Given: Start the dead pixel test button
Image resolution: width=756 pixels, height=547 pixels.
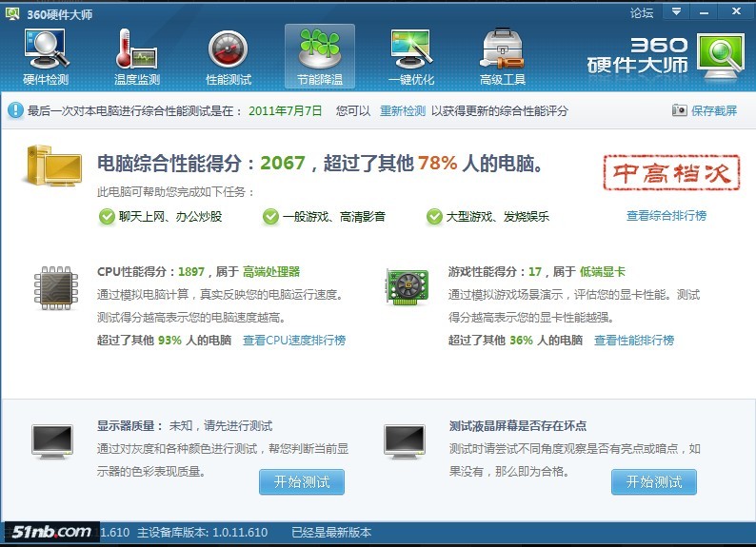Looking at the screenshot, I should (654, 481).
